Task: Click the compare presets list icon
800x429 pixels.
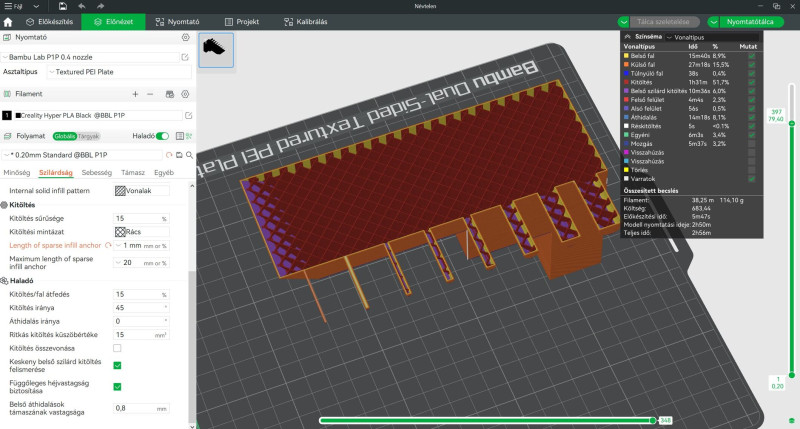Action: (x=180, y=136)
